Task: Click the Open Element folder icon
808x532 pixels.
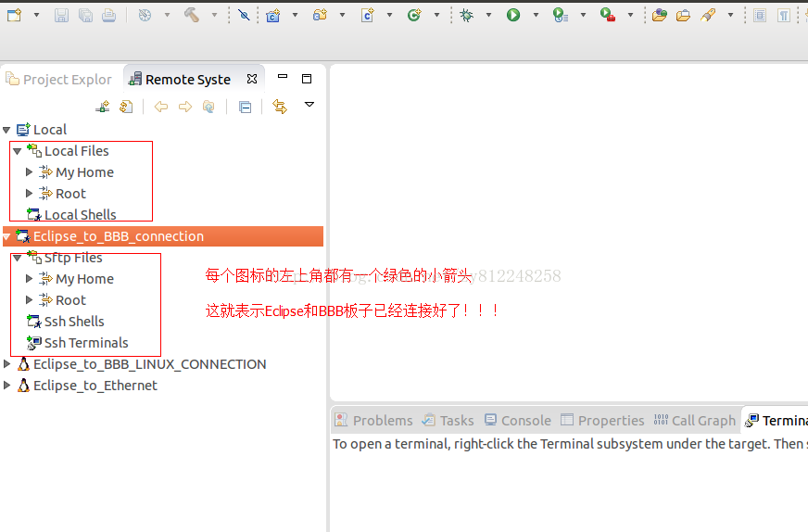Action: (659, 15)
